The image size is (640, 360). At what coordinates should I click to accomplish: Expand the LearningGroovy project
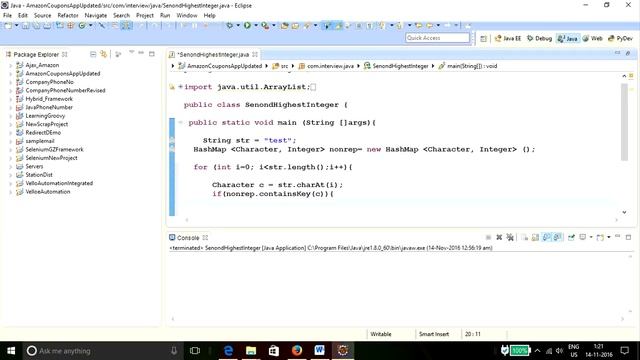[10, 116]
